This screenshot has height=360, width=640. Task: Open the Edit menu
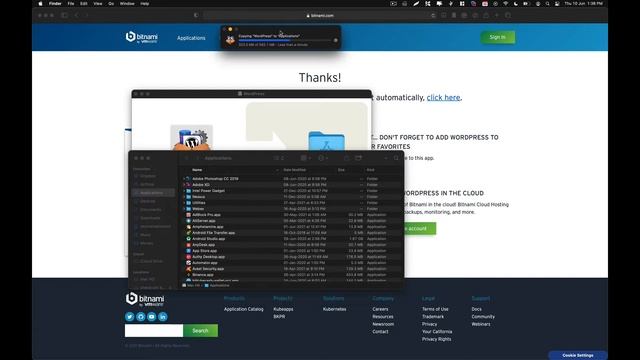coord(84,4)
